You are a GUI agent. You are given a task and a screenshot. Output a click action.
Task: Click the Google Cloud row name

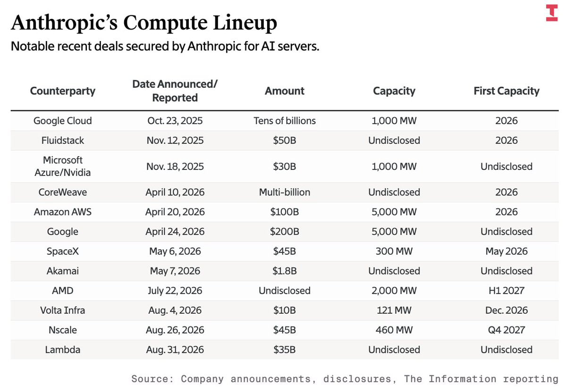(62, 120)
